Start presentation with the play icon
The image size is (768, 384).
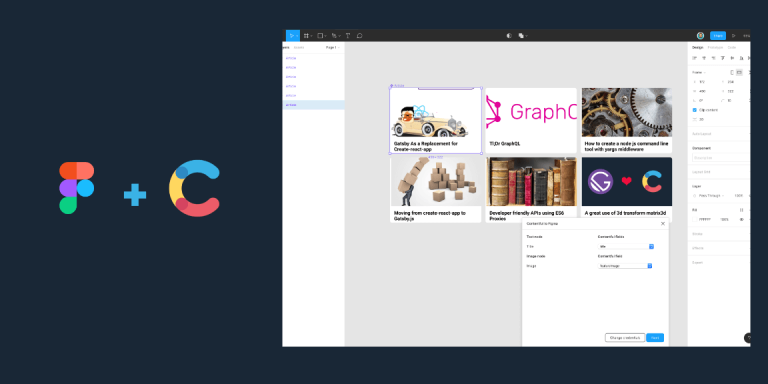click(733, 36)
